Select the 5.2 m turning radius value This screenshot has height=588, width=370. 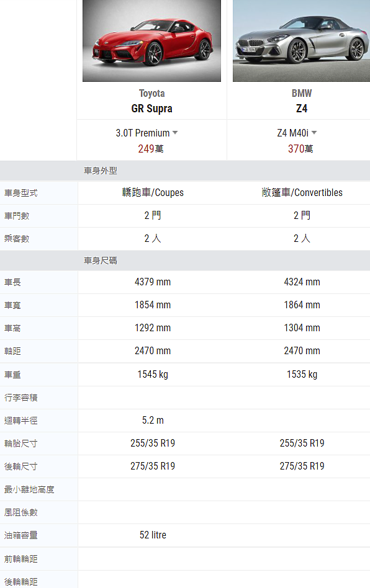(x=153, y=420)
